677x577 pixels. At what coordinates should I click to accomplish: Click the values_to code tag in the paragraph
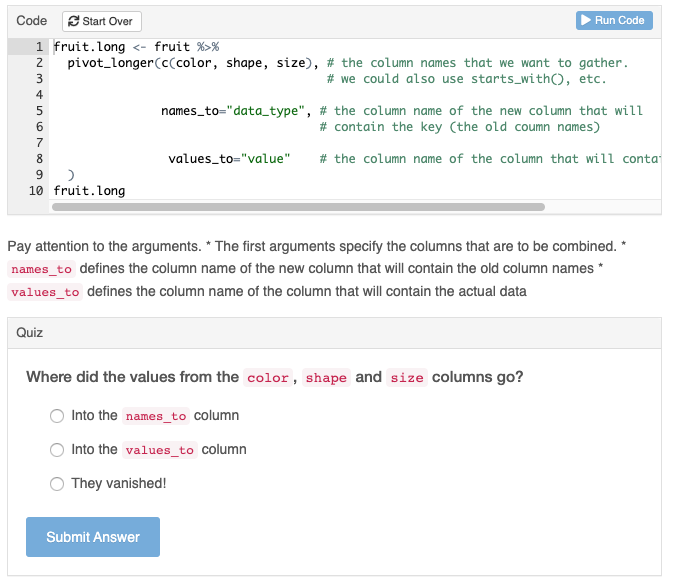coord(45,292)
